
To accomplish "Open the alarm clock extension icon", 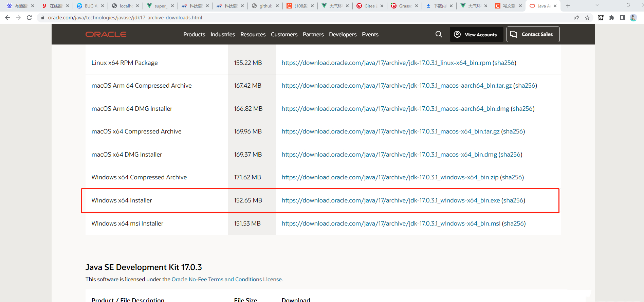I will click(x=601, y=18).
